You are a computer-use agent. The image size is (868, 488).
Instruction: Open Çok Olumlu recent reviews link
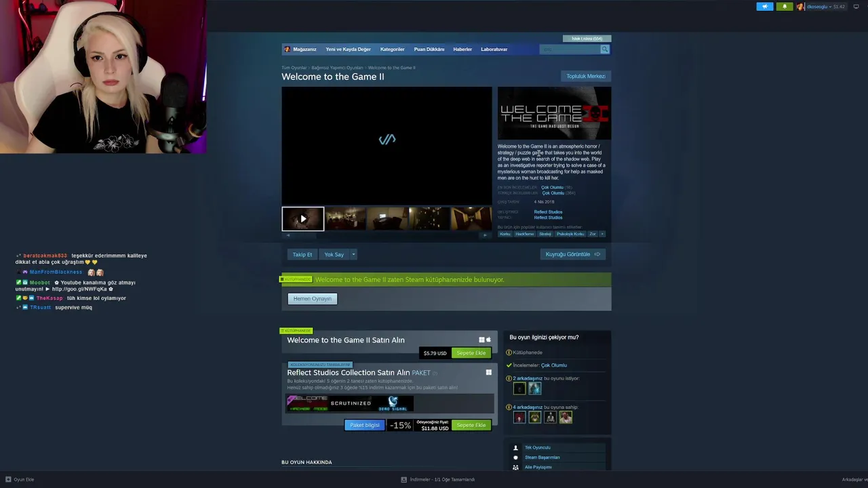(x=552, y=187)
